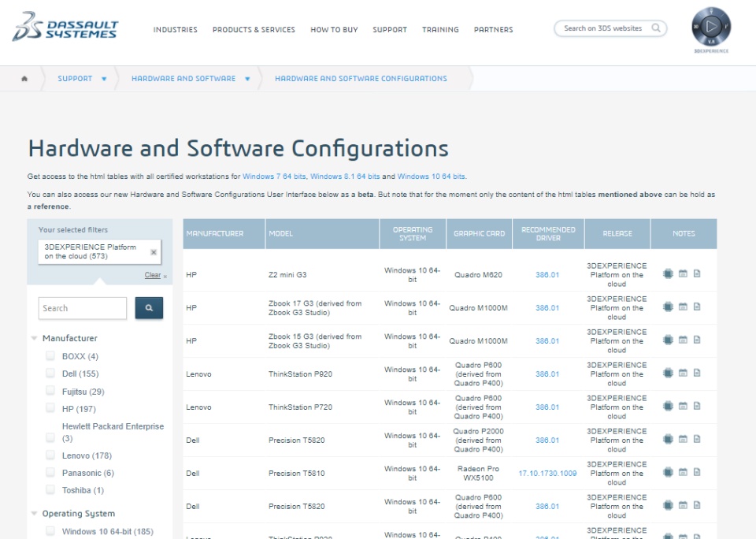Check the Lenovo (178) manufacturer filter
Image resolution: width=756 pixels, height=539 pixels.
point(50,455)
